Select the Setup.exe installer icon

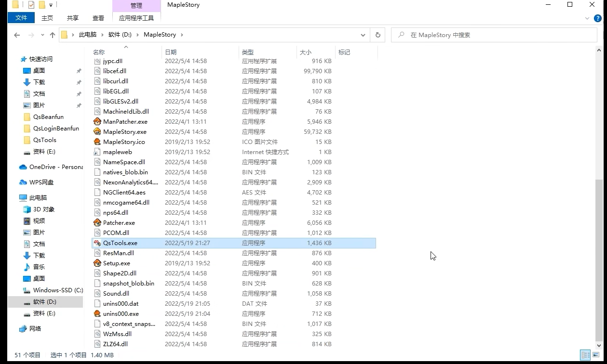coord(97,263)
